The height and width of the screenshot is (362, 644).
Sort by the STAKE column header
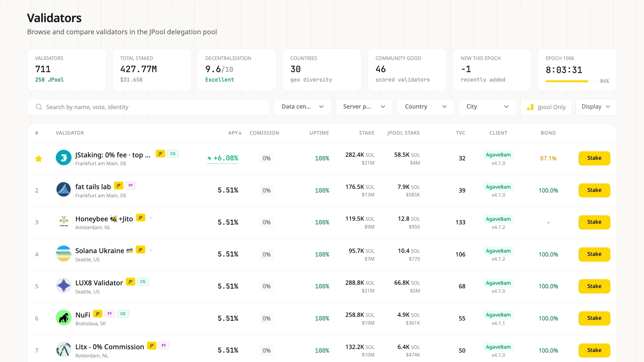[367, 133]
